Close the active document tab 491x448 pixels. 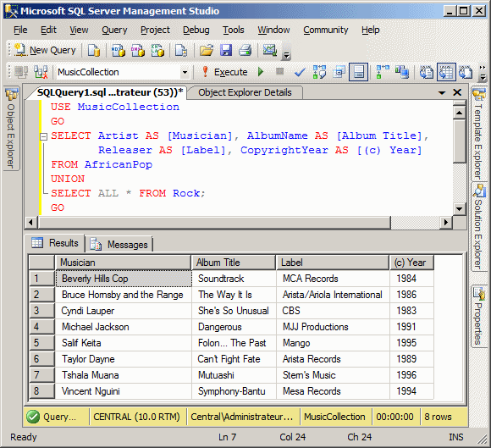(457, 92)
